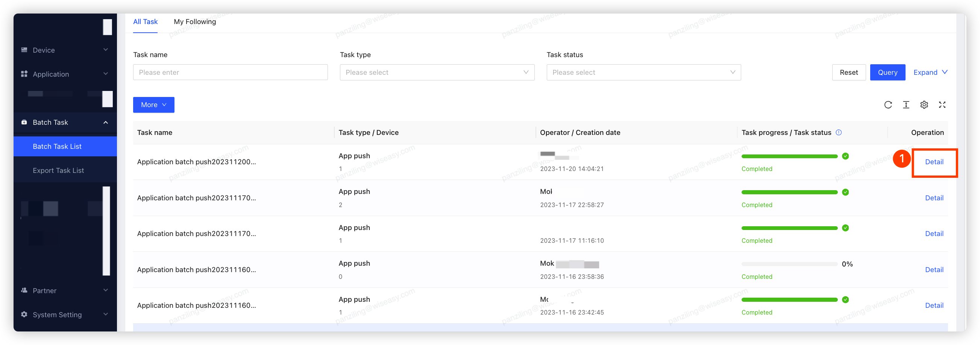Click the Application icon in the sidebar
The height and width of the screenshot is (345, 980).
(24, 74)
